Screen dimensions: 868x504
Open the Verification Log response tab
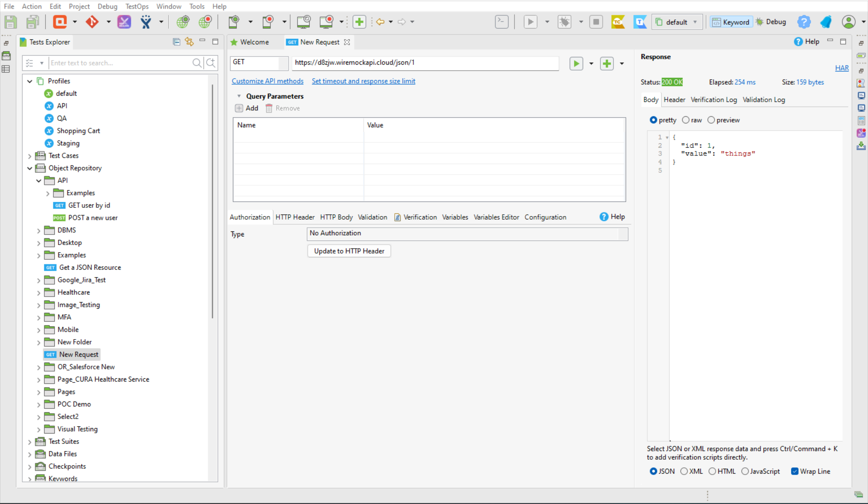[713, 100]
